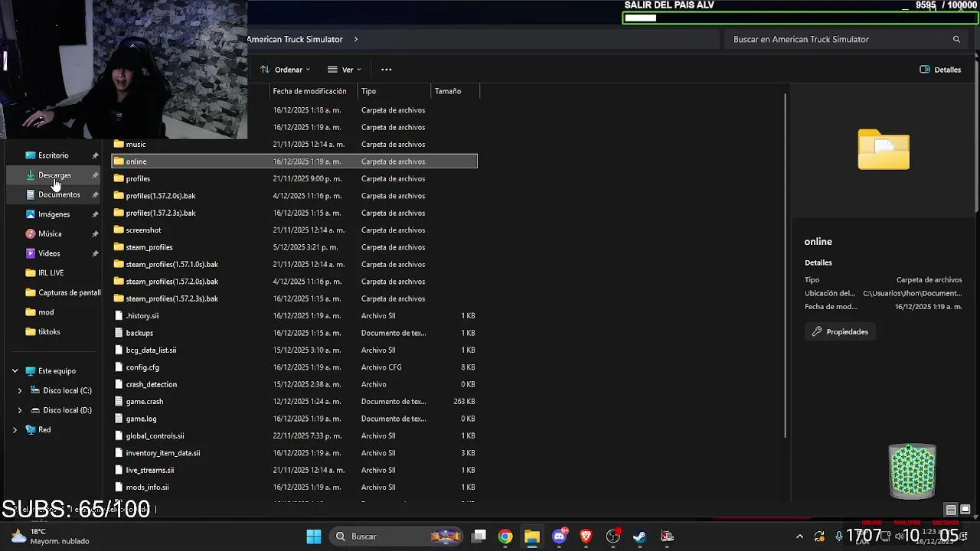Select the profiles folder icon
The height and width of the screenshot is (551, 980).
pos(119,178)
